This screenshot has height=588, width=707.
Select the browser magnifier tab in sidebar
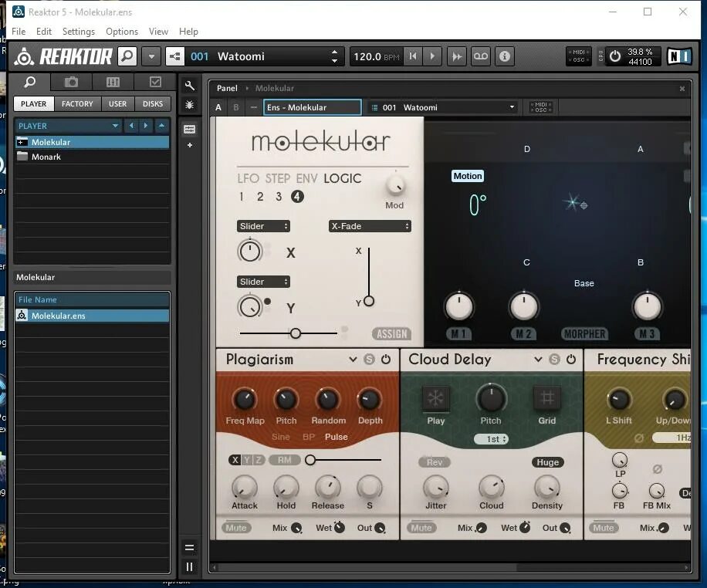click(30, 82)
